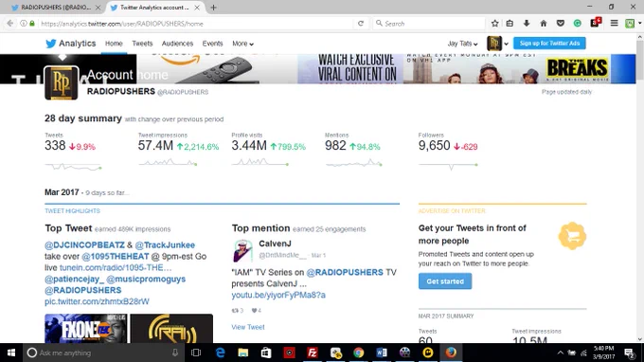Screen dimensions: 644x362
Task: Open the @TrackJunkee mention link
Action: tap(165, 245)
